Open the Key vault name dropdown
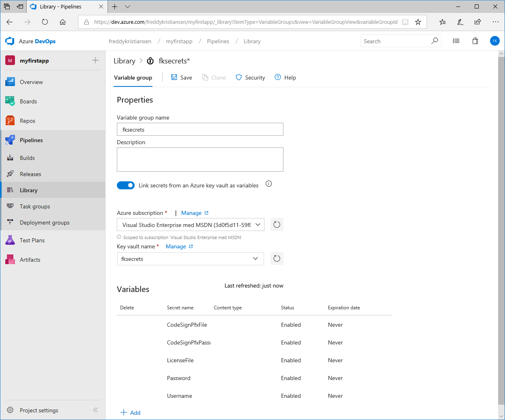The image size is (505, 420). tap(255, 259)
